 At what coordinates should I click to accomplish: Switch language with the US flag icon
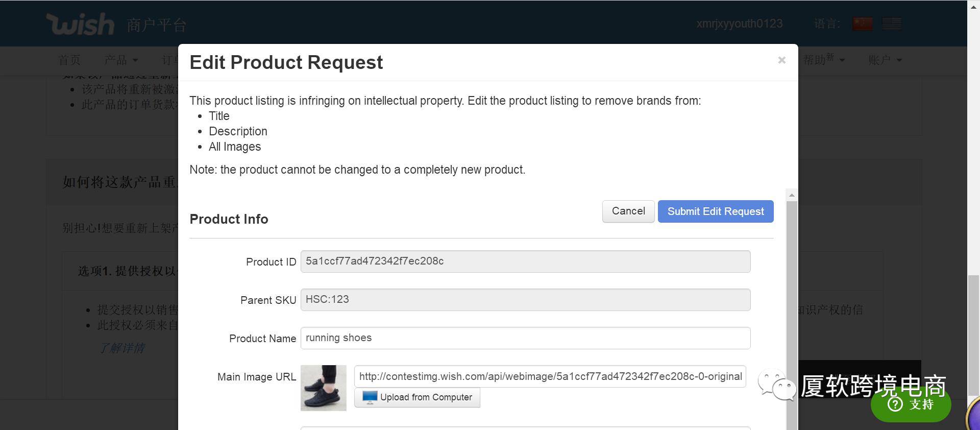pyautogui.click(x=892, y=23)
